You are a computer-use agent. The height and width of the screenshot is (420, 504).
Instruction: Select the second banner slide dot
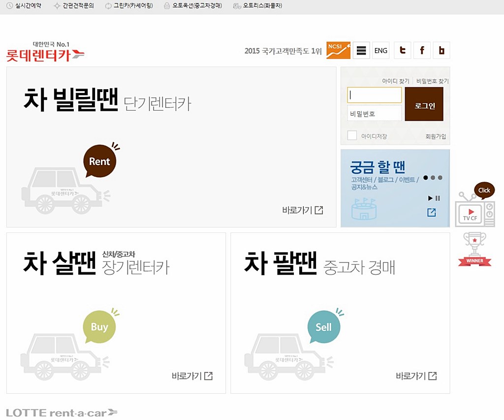click(x=433, y=178)
